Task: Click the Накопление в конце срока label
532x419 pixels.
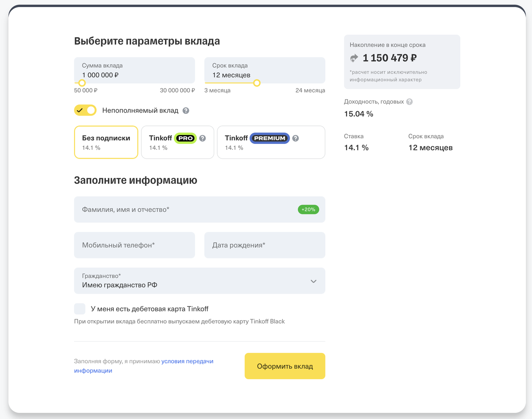Action: [387, 45]
